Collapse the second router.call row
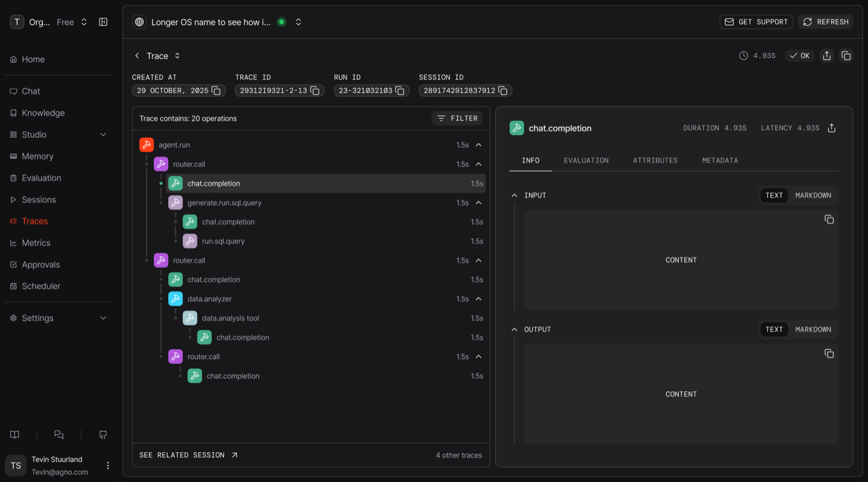Viewport: 868px width, 482px height. (479, 260)
